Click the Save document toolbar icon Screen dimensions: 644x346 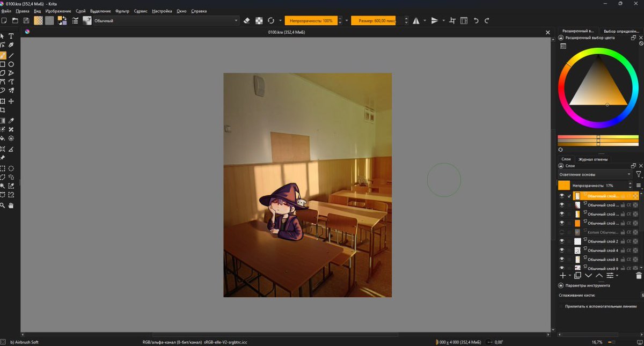click(26, 20)
